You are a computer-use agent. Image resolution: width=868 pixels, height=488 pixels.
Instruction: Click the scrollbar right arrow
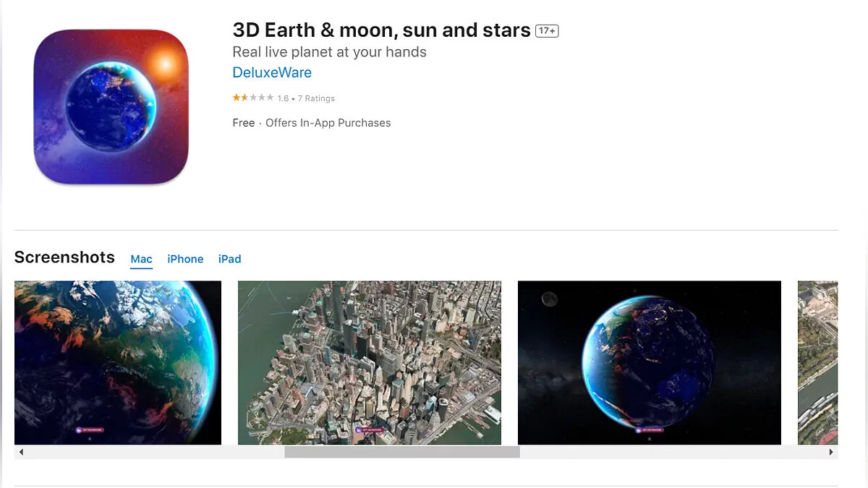[x=831, y=452]
